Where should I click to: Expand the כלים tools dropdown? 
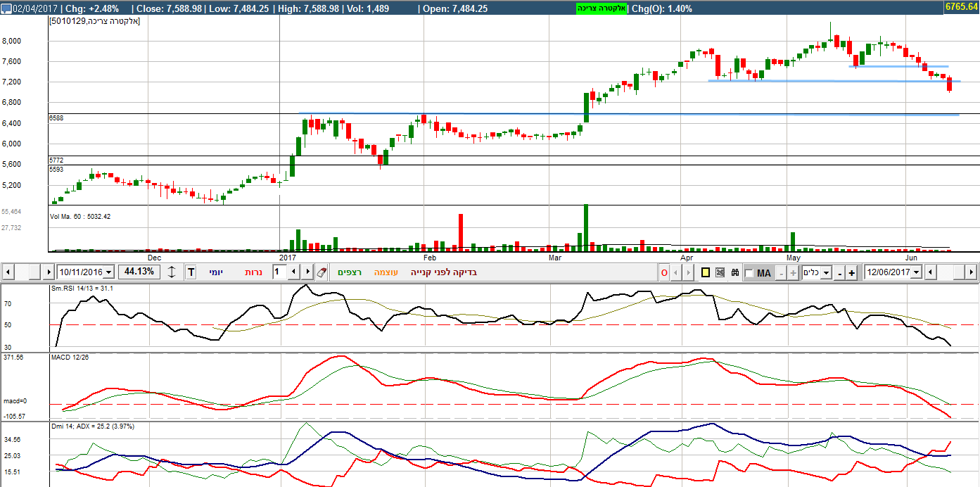point(826,272)
